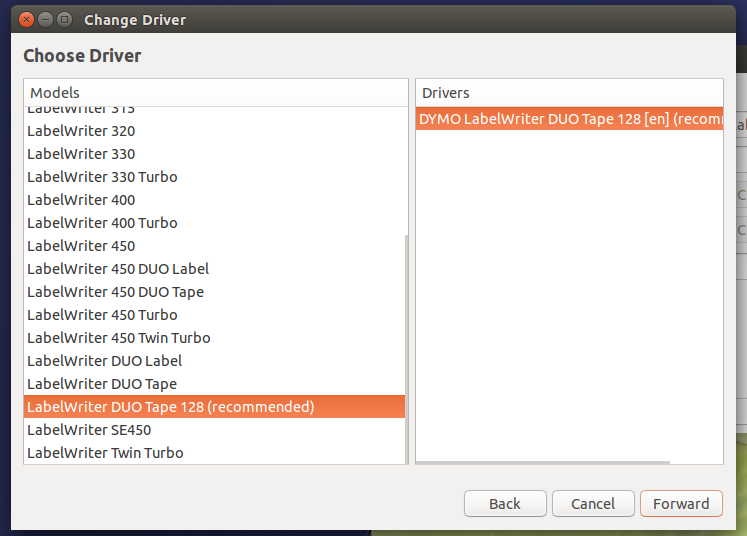
Task: Choose LabelWriter 330 Turbo model
Action: tap(214, 177)
